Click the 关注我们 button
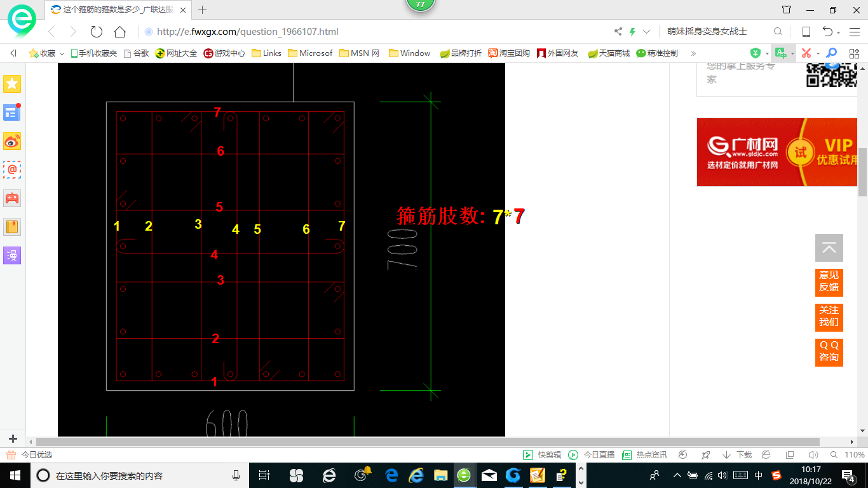This screenshot has width=868, height=488. point(829,316)
